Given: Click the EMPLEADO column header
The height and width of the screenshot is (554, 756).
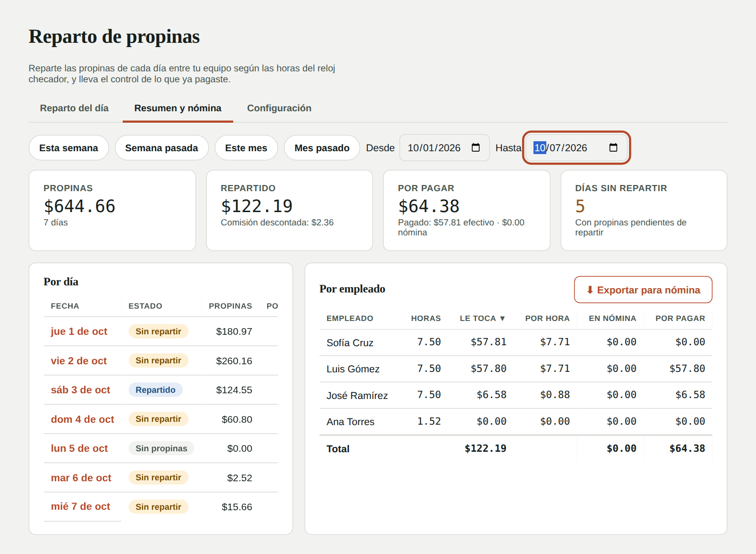Looking at the screenshot, I should coord(350,319).
